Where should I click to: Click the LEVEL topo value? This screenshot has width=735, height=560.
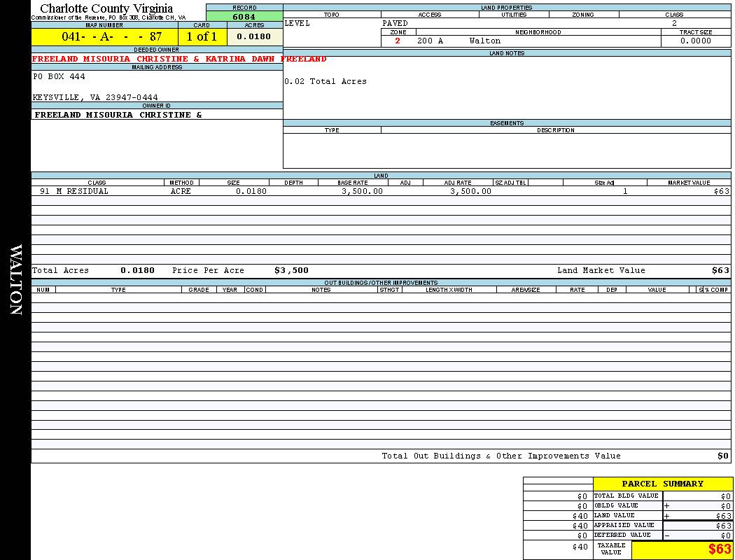coord(297,24)
